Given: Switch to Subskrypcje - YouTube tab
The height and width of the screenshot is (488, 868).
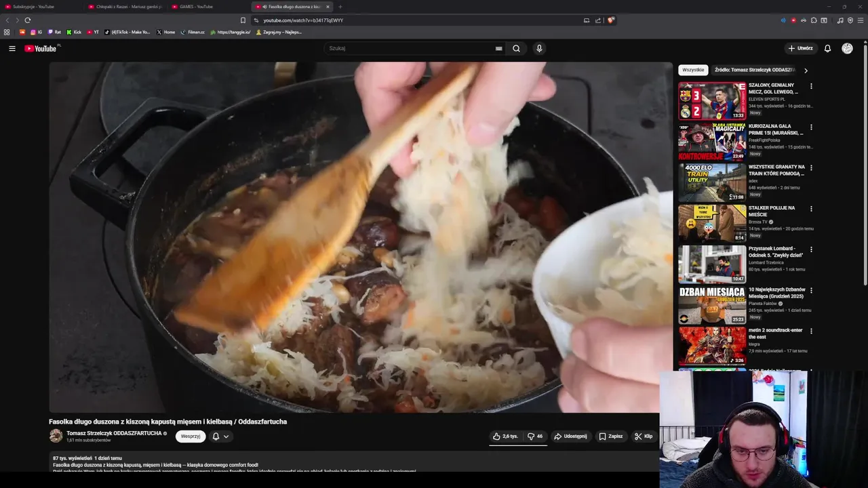Looking at the screenshot, I should (x=41, y=7).
